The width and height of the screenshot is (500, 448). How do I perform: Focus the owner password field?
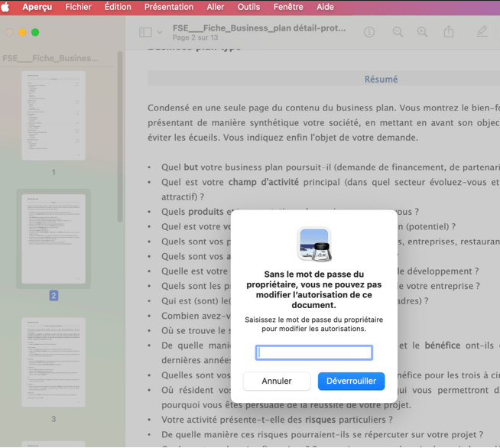313,352
